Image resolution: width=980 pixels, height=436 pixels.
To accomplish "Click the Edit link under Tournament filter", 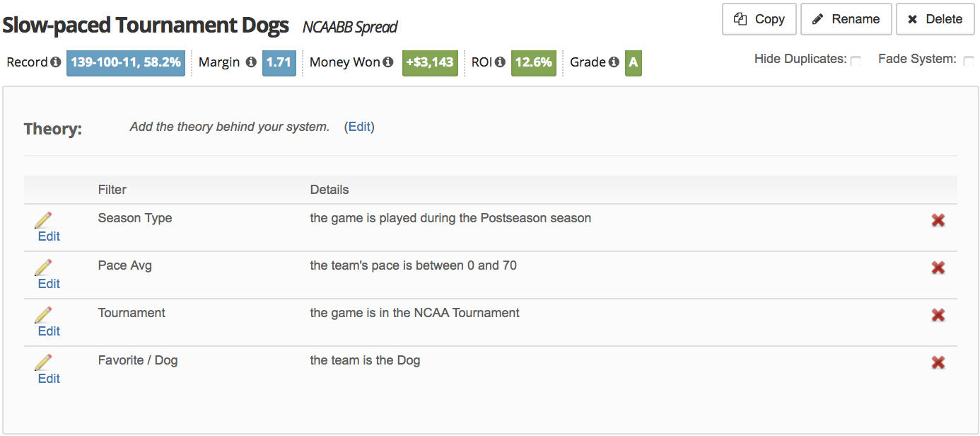I will pos(49,331).
